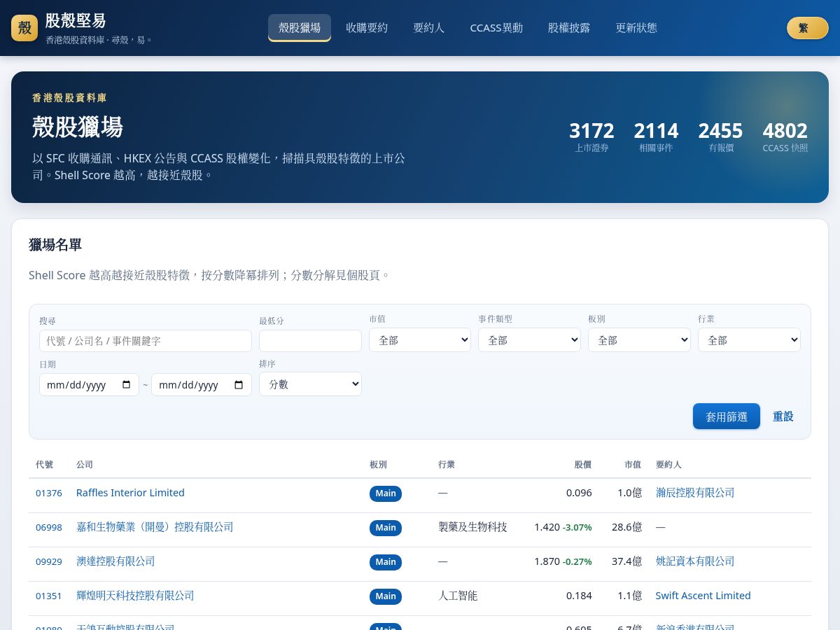The image size is (840, 630).
Task: View the 更新狀態 tab
Action: pyautogui.click(x=636, y=28)
